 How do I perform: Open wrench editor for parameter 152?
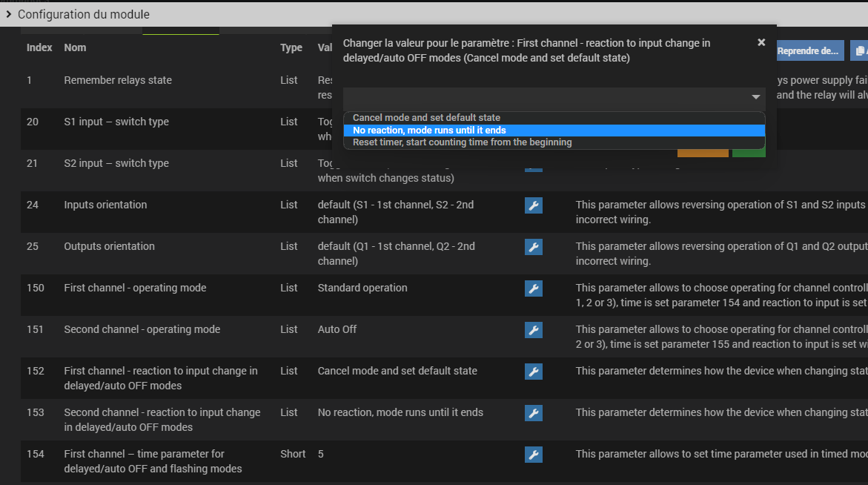click(534, 372)
